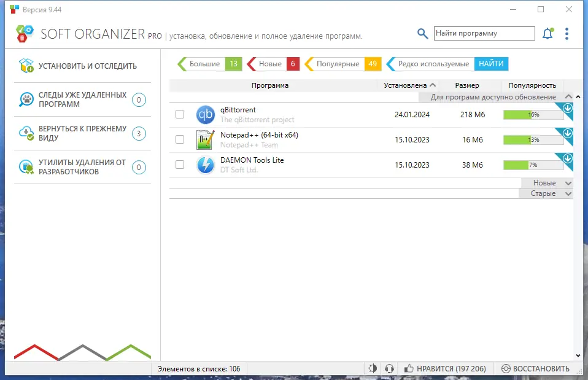Click the traces count badge 0

coord(139,100)
